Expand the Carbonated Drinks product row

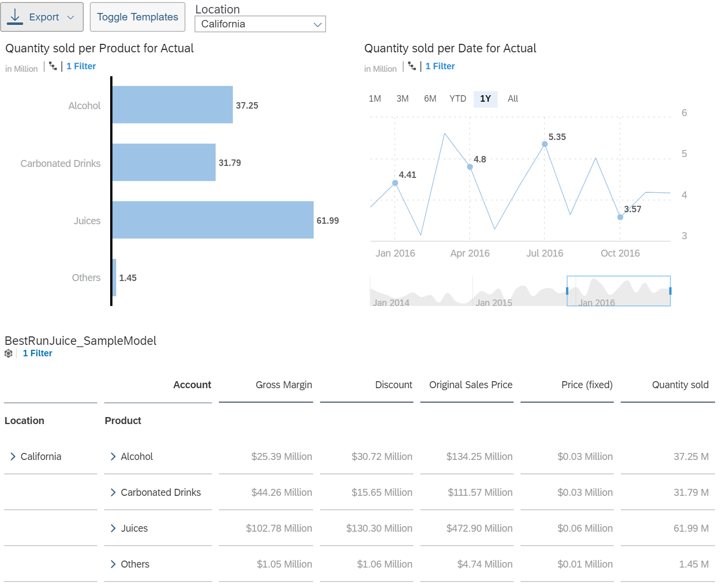(113, 492)
